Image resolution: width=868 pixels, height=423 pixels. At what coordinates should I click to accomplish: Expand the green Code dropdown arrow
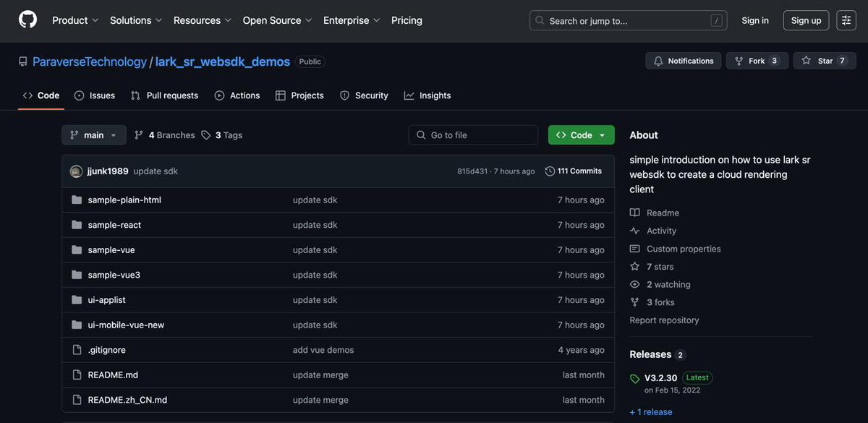(x=603, y=134)
